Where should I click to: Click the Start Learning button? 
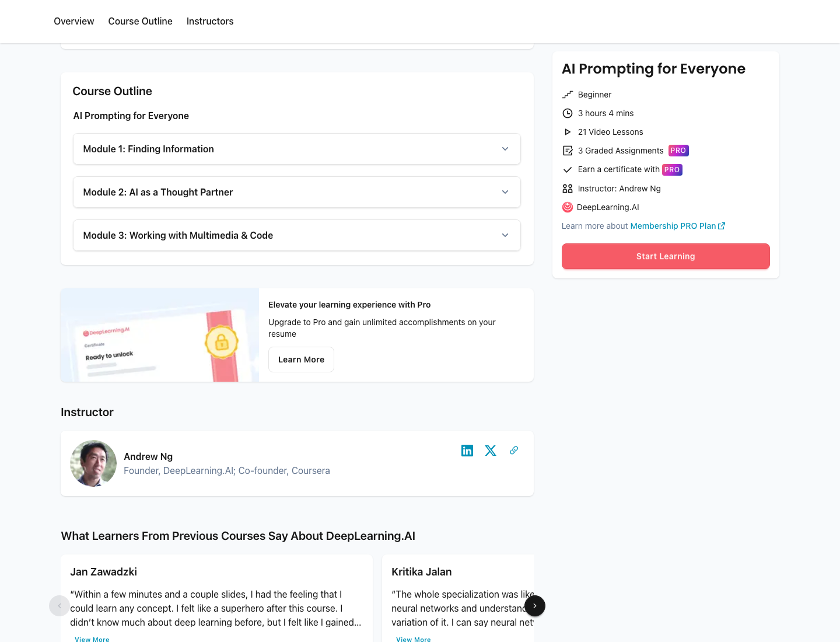point(666,256)
